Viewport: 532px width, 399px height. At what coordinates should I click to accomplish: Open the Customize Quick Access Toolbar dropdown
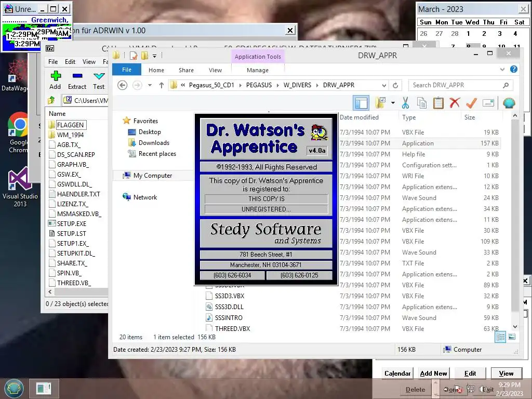[x=154, y=56]
